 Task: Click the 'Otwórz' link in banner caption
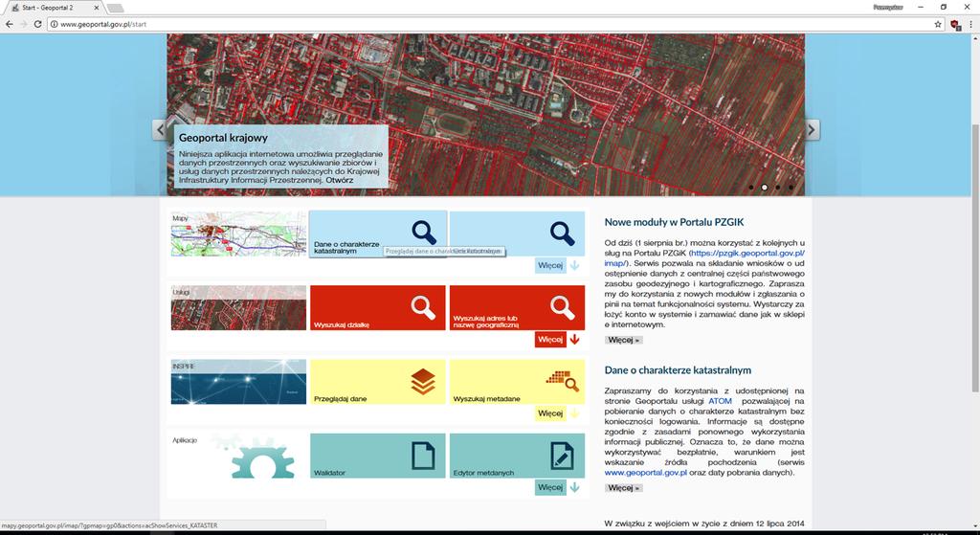click(x=340, y=179)
